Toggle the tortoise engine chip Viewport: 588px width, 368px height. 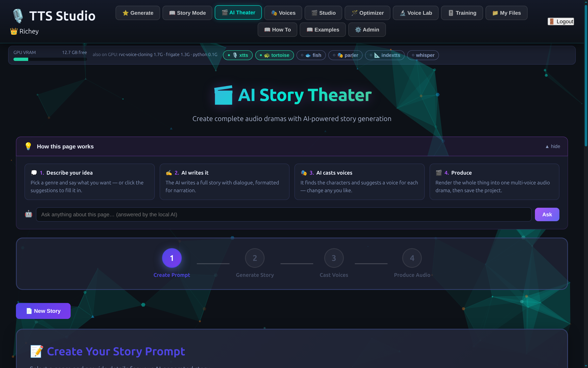(x=274, y=55)
